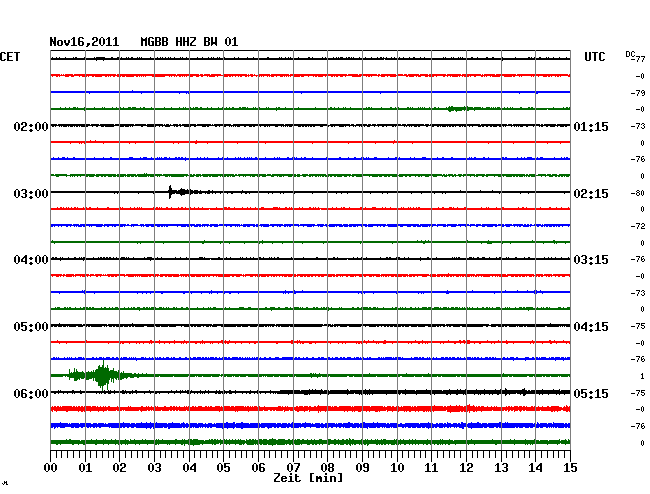Click the Zeit [min] axis title
Image resolution: width=650 pixels, height=494 pixels.
click(x=308, y=478)
